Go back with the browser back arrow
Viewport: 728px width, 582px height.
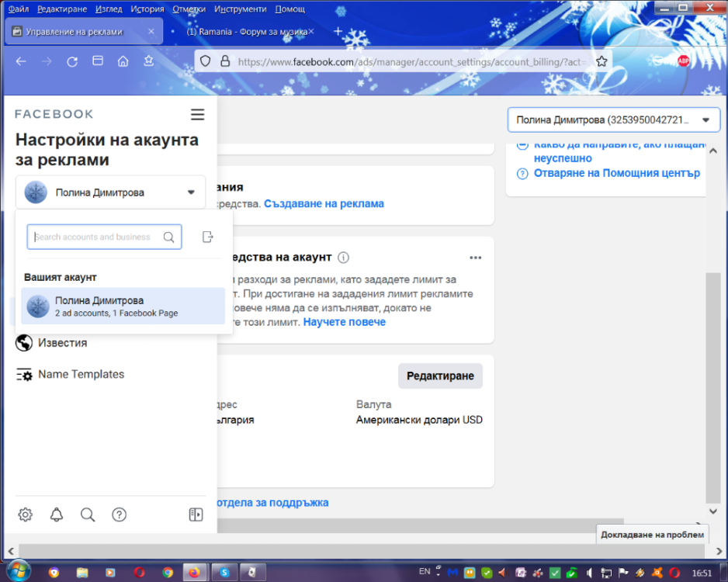pyautogui.click(x=21, y=61)
